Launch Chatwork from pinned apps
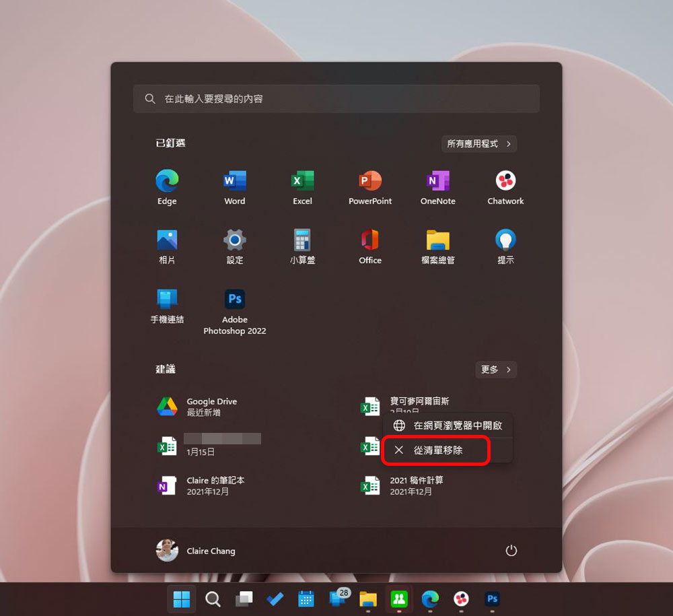This screenshot has height=616, width=673. (505, 187)
